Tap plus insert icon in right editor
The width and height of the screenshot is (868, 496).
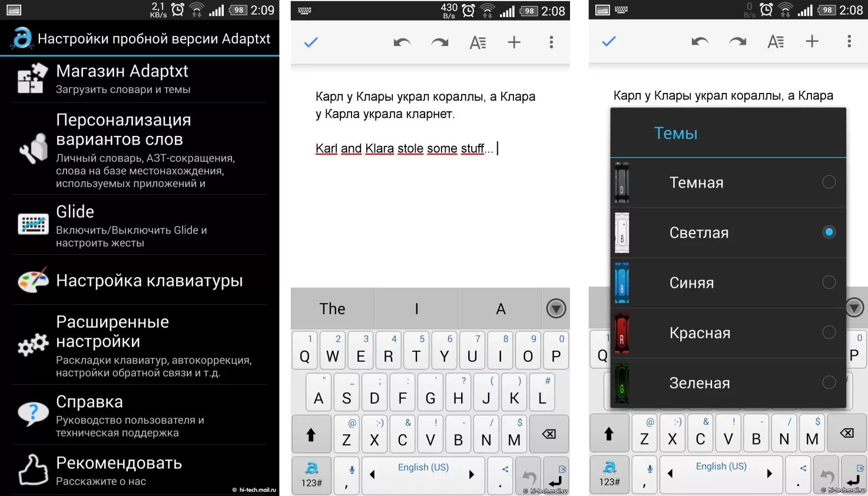812,41
